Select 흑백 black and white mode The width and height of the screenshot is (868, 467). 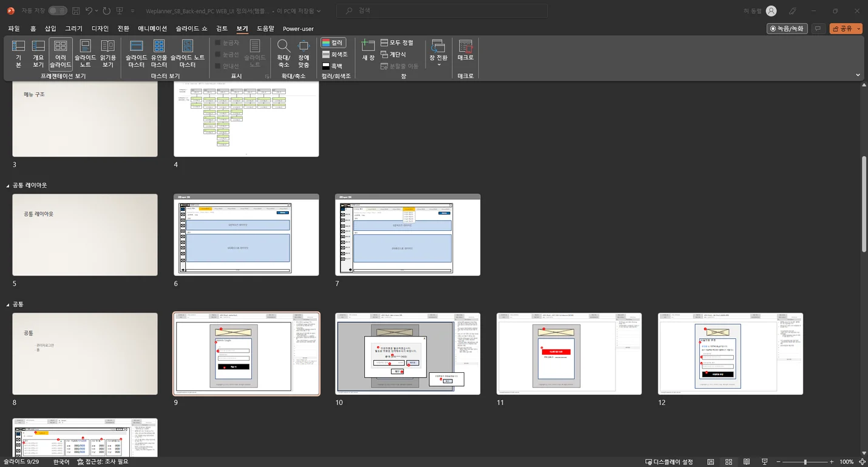(333, 66)
